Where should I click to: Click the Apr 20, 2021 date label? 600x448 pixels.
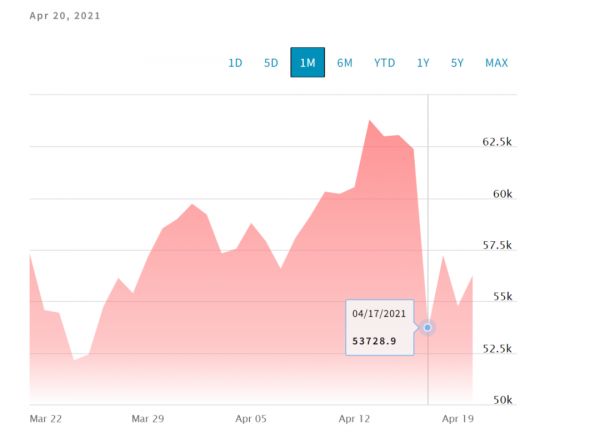(64, 16)
